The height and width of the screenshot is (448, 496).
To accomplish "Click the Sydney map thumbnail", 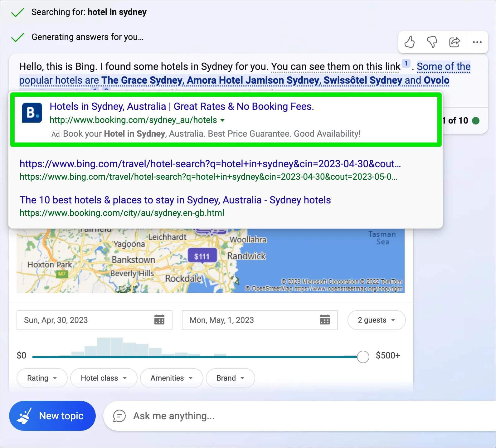I will (x=211, y=261).
